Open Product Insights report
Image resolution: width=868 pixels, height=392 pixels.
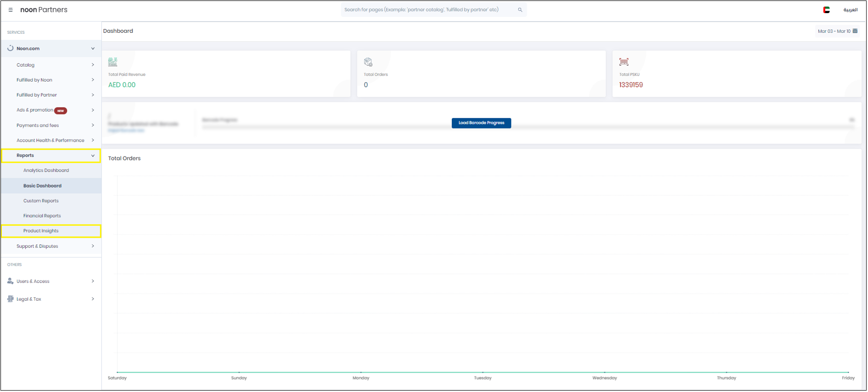pyautogui.click(x=41, y=231)
